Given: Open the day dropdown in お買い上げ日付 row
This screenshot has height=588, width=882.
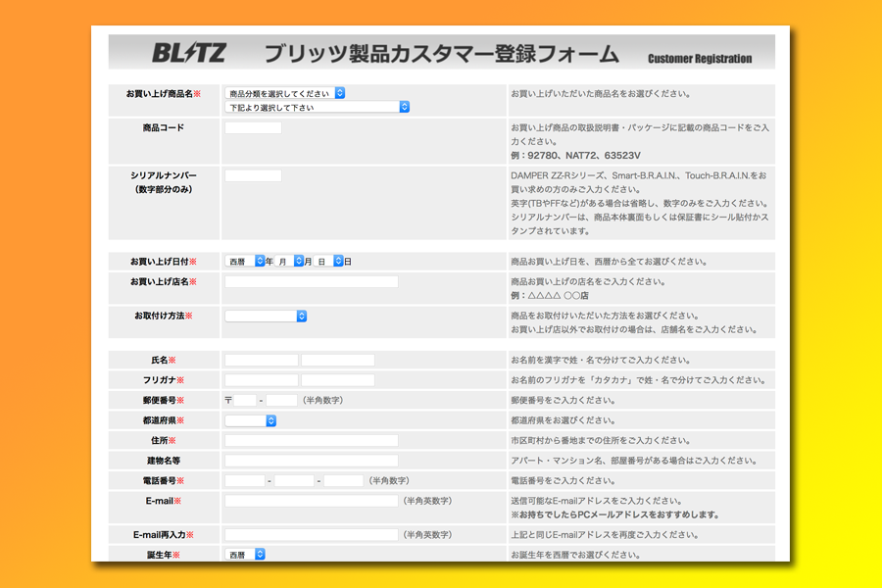Looking at the screenshot, I should [x=328, y=261].
